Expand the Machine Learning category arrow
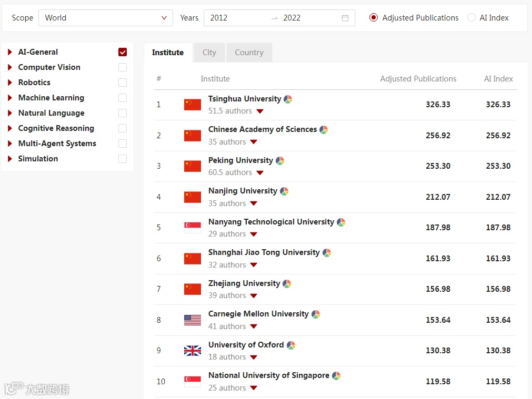 point(10,98)
